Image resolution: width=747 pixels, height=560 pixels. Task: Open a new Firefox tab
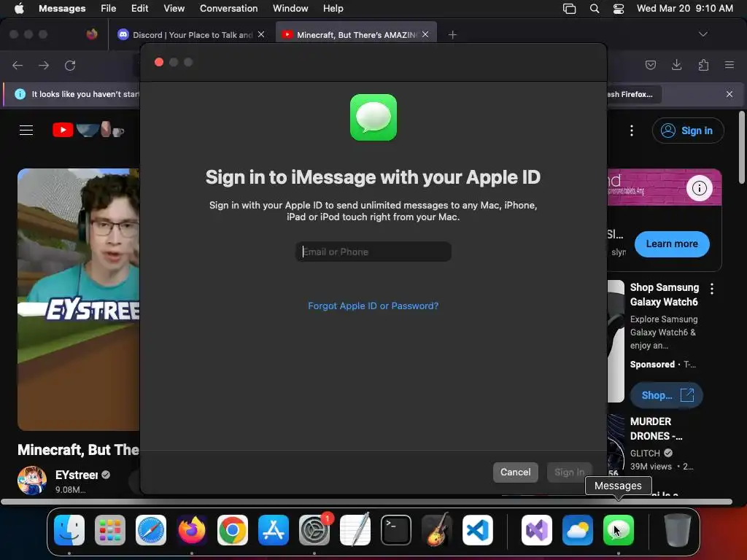tap(452, 35)
